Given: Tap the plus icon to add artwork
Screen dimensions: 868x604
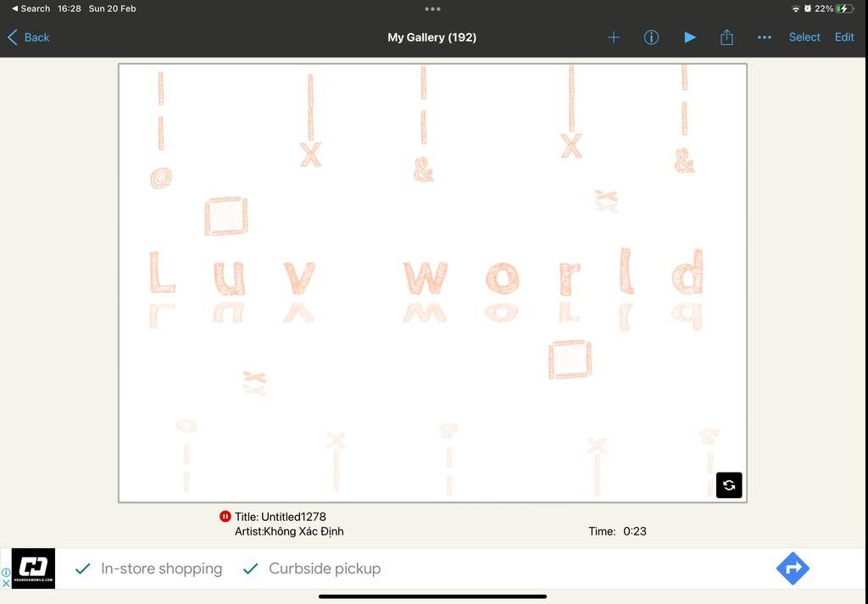Looking at the screenshot, I should click(614, 37).
